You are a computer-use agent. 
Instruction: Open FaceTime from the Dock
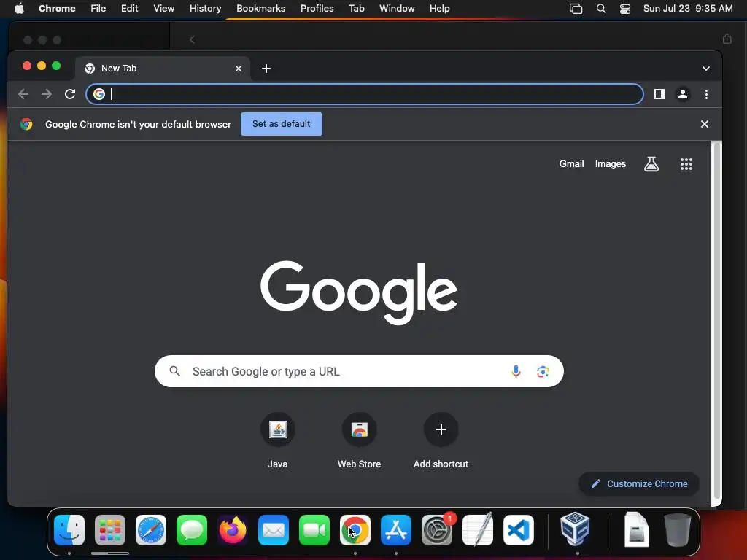(314, 530)
